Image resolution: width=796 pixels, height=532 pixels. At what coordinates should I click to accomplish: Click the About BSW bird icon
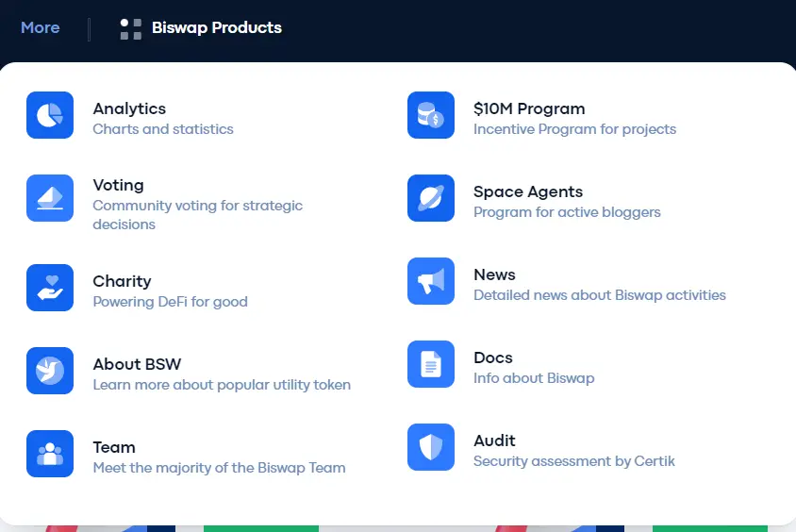click(50, 371)
